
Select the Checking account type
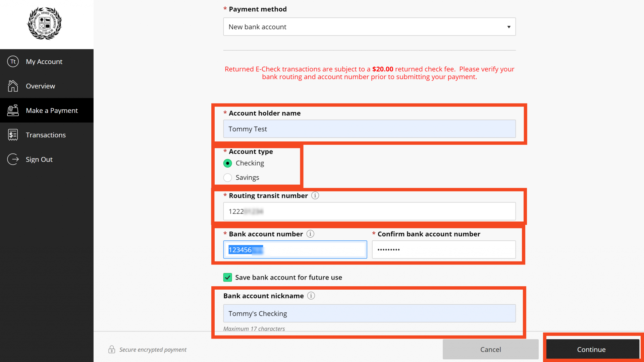click(228, 163)
